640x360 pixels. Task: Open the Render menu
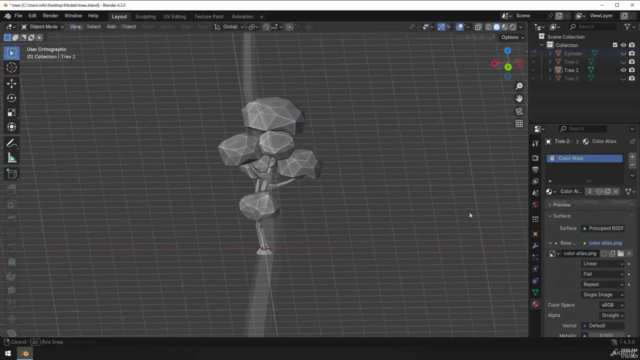click(50, 16)
